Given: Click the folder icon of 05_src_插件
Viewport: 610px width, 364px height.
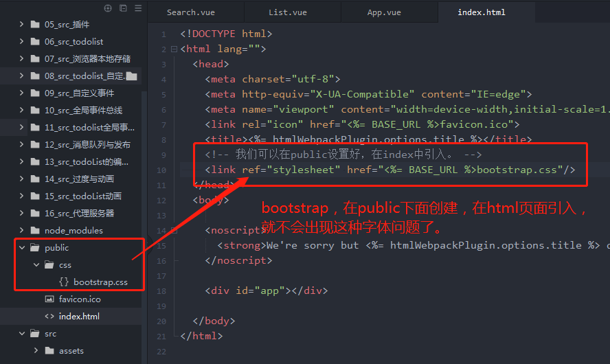Looking at the screenshot, I should (35, 25).
